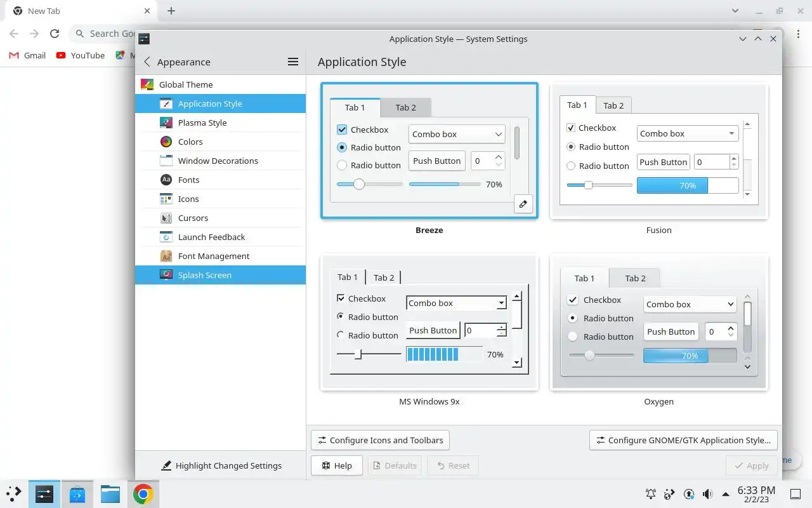The height and width of the screenshot is (508, 812).
Task: Click the Application Style sidebar icon
Action: [x=166, y=104]
